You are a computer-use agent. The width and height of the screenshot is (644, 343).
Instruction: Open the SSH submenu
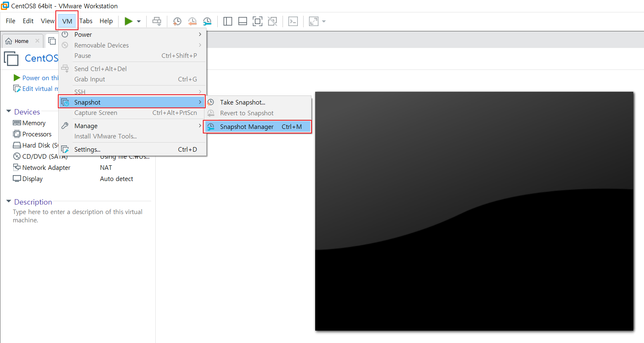tap(132, 92)
